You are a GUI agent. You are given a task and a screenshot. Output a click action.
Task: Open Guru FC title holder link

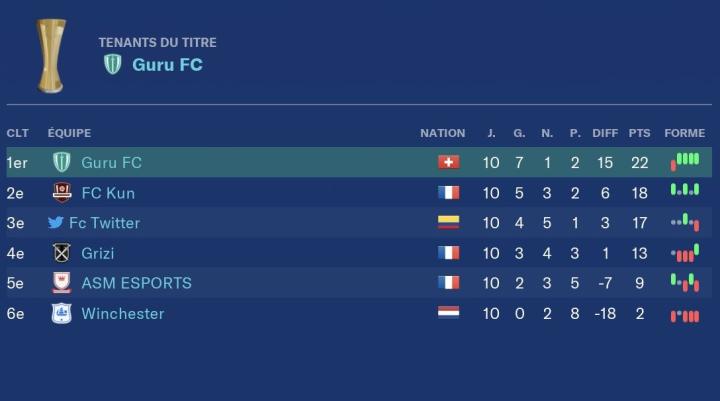[167, 65]
